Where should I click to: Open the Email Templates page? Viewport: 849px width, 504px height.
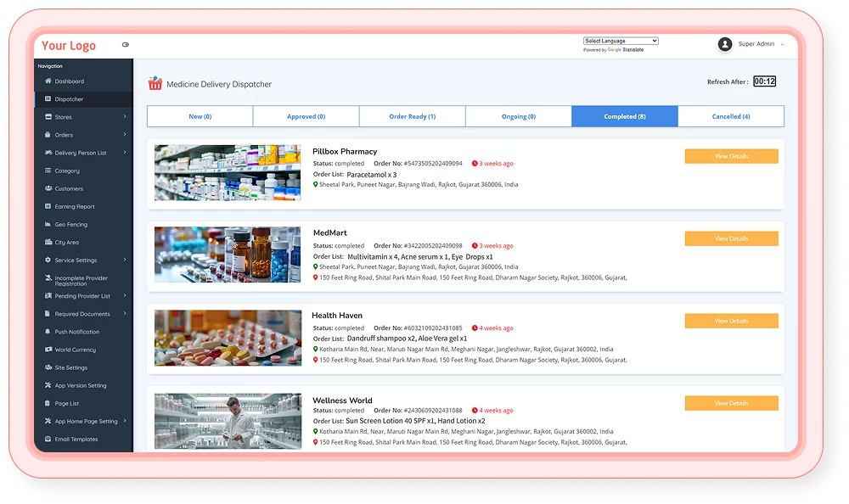(75, 439)
